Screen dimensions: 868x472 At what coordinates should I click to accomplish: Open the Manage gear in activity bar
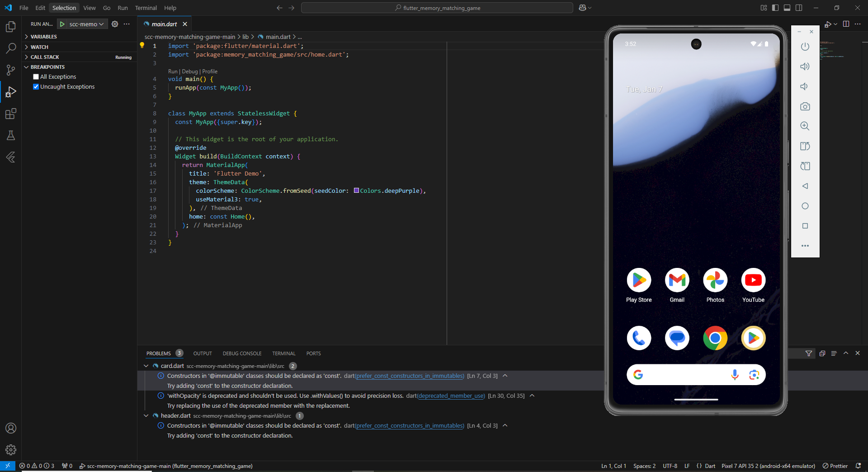[x=11, y=450]
